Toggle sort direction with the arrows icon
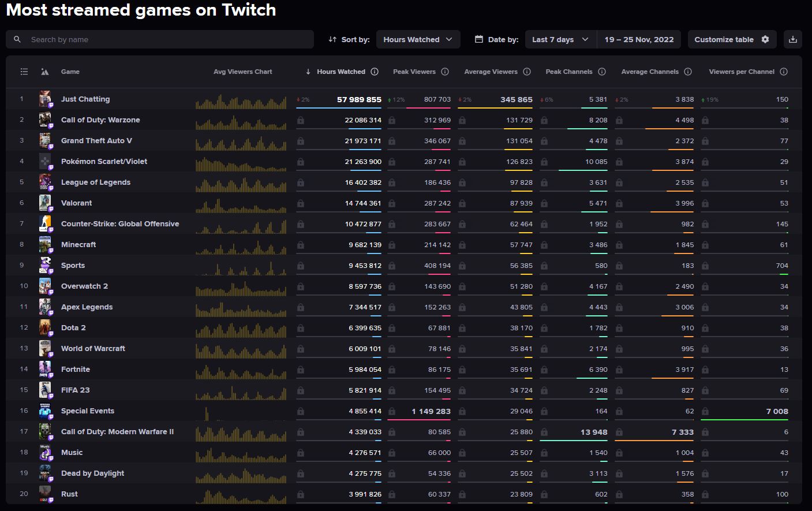 pos(332,39)
